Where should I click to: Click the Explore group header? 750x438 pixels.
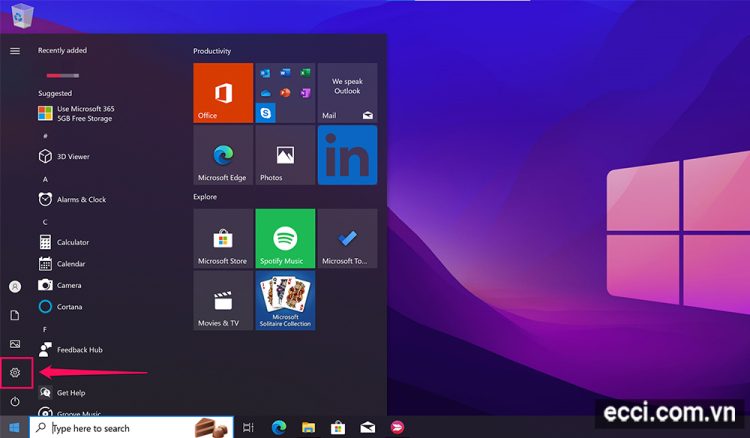[x=205, y=197]
